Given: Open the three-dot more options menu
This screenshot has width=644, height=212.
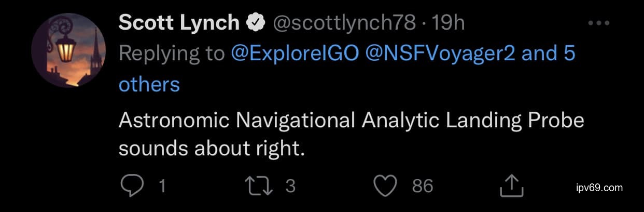Looking at the screenshot, I should click(600, 23).
